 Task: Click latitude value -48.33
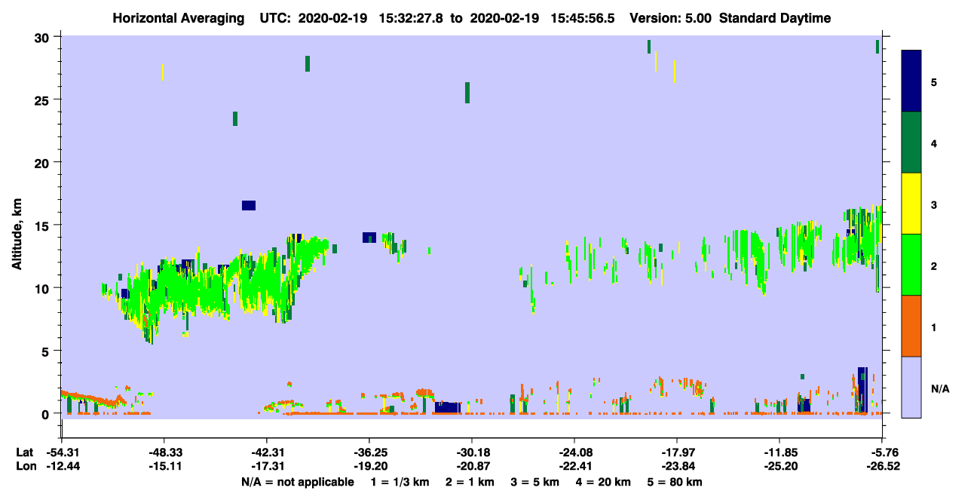[x=164, y=452]
